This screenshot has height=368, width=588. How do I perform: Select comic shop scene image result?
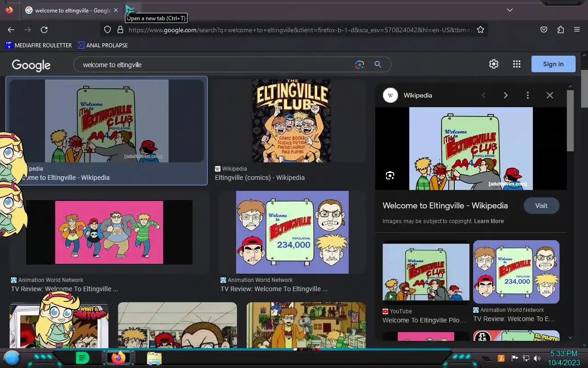click(306, 325)
